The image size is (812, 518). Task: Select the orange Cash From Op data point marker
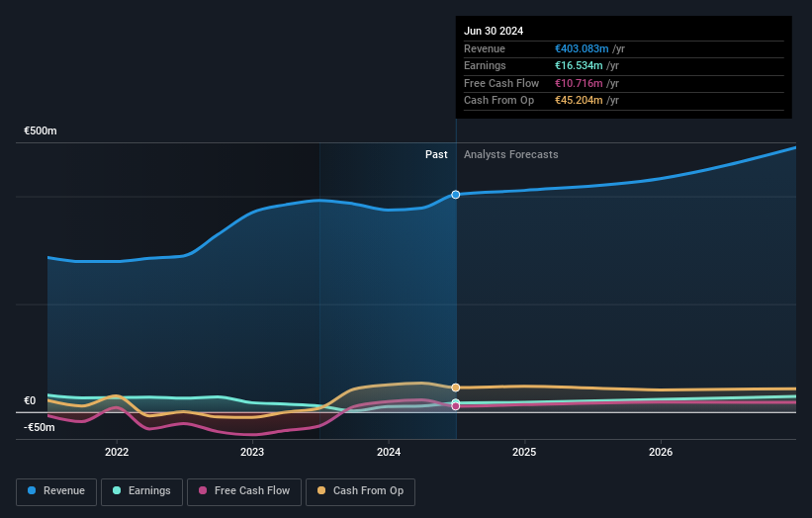click(456, 388)
